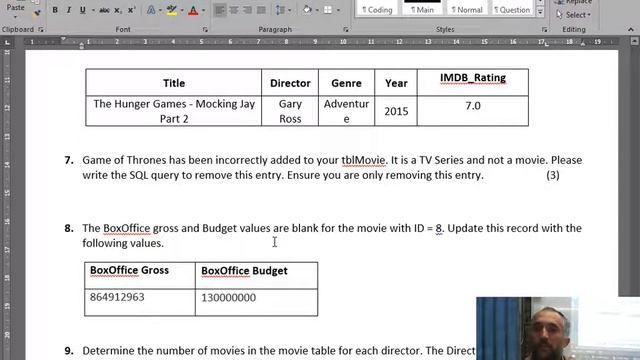
Task: Click the Shading paint bucket icon
Action: point(307,10)
